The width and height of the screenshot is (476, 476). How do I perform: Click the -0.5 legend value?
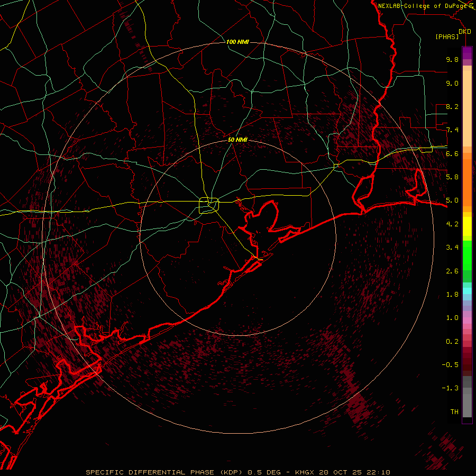(x=450, y=365)
